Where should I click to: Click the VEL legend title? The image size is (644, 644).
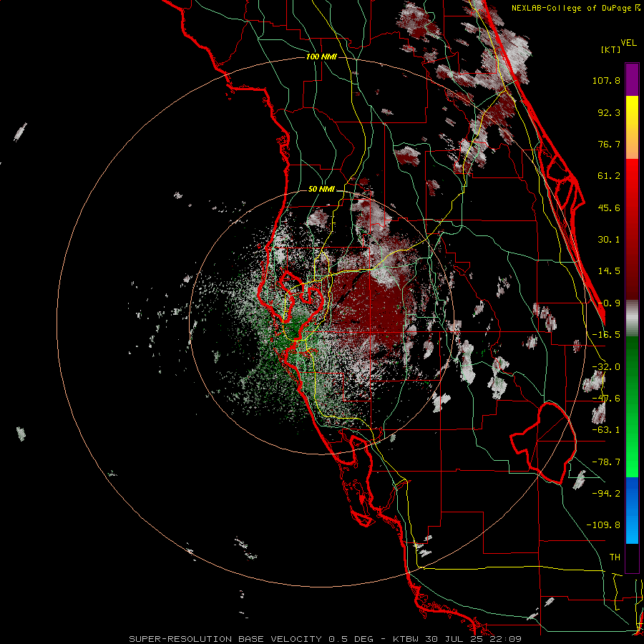[628, 43]
